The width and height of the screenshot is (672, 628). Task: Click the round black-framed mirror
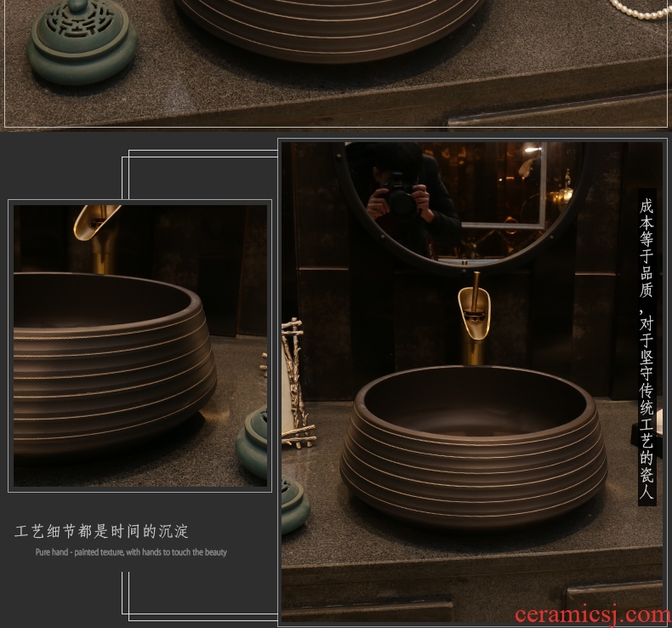point(464,204)
